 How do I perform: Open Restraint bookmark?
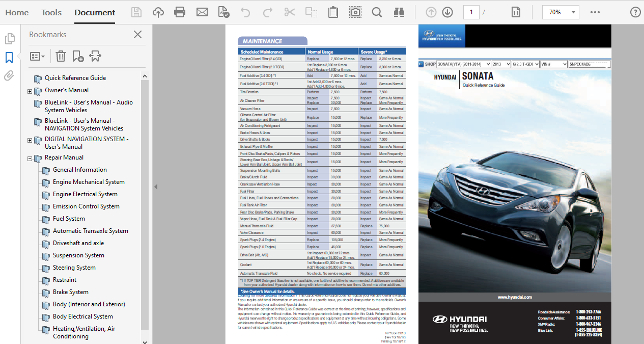point(65,280)
